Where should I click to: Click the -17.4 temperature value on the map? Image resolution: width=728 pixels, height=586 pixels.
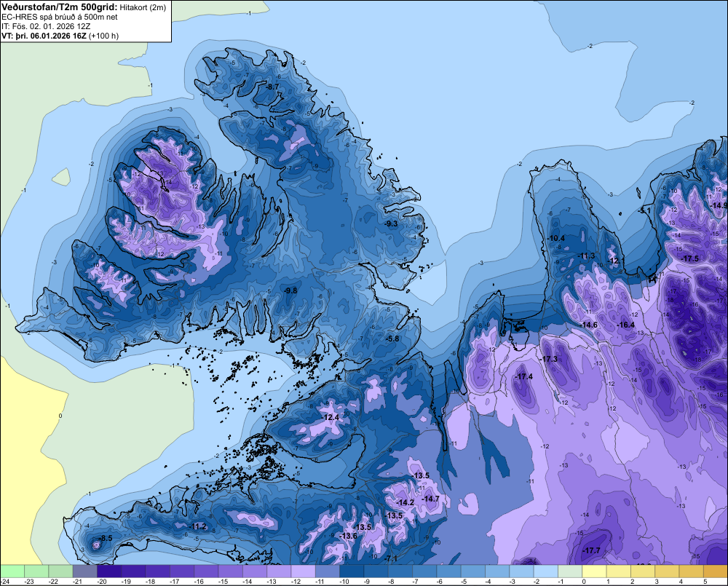(x=524, y=376)
